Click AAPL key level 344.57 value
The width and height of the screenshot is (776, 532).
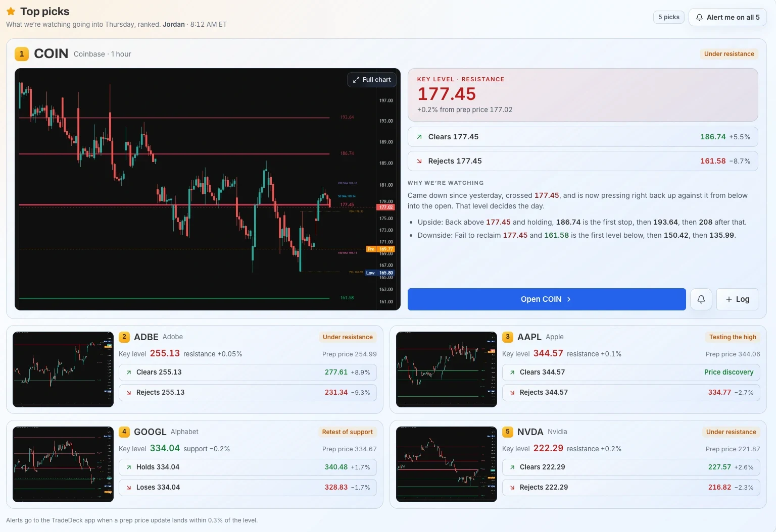pos(548,353)
